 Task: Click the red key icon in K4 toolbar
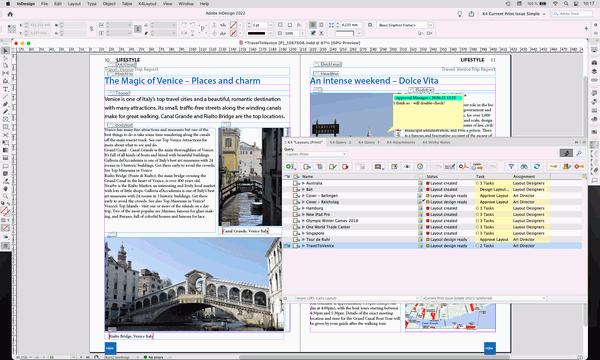579,166
